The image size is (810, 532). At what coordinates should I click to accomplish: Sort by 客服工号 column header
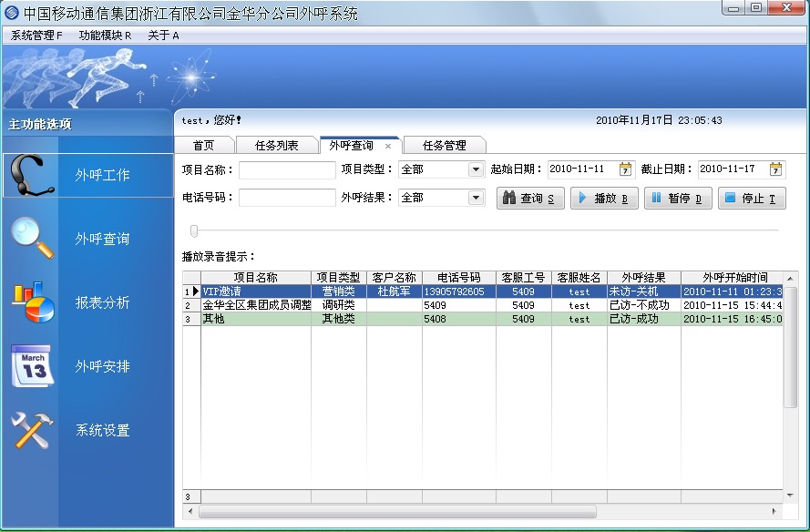524,278
